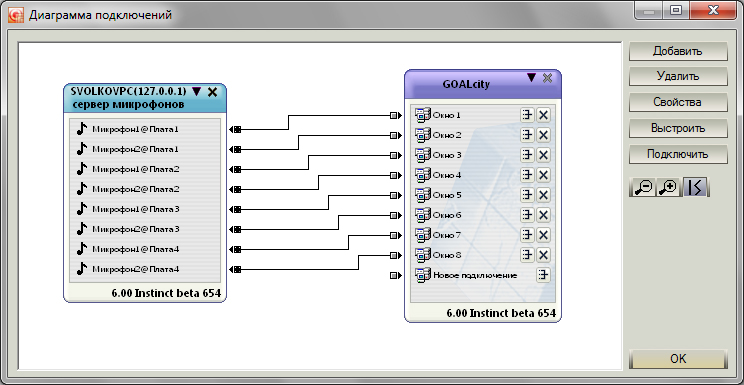The image size is (744, 385).
Task: Select the Окно 5 entry
Action: (x=483, y=195)
